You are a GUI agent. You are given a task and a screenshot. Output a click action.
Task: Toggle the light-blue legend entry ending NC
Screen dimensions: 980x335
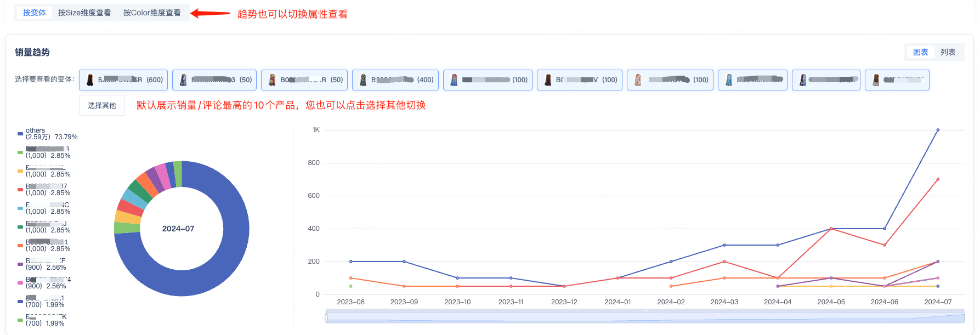[x=44, y=208]
